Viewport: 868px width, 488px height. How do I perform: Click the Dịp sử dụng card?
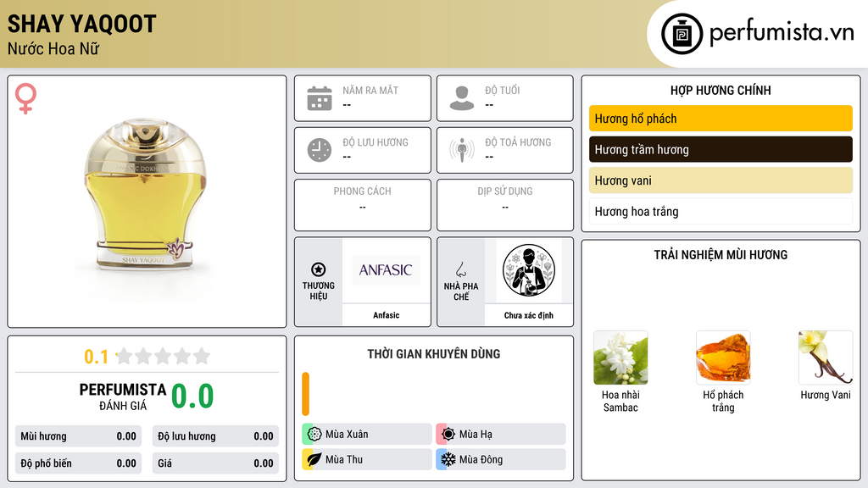click(505, 205)
